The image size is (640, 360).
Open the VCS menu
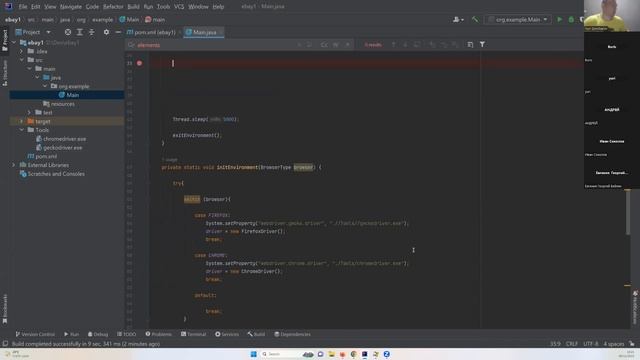pyautogui.click(x=179, y=7)
